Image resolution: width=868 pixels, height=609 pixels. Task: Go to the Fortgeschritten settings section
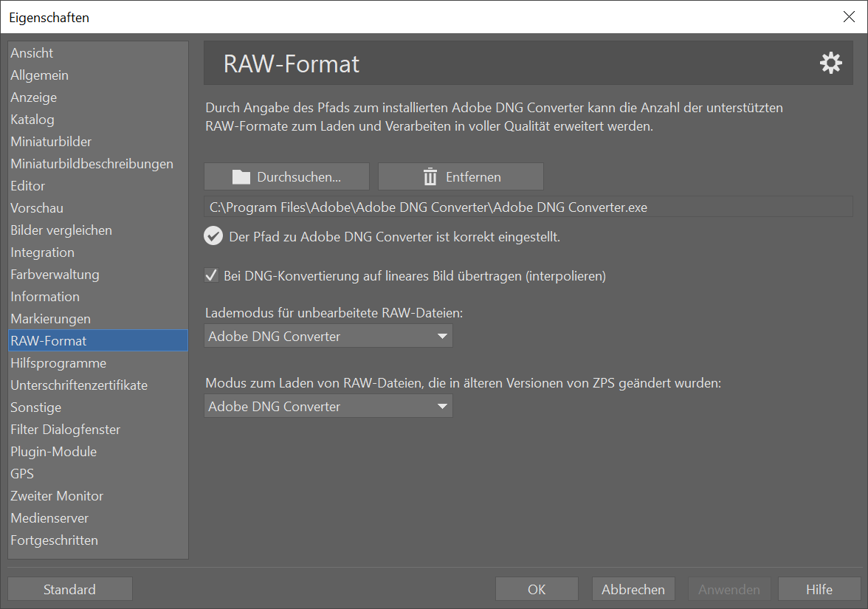54,540
